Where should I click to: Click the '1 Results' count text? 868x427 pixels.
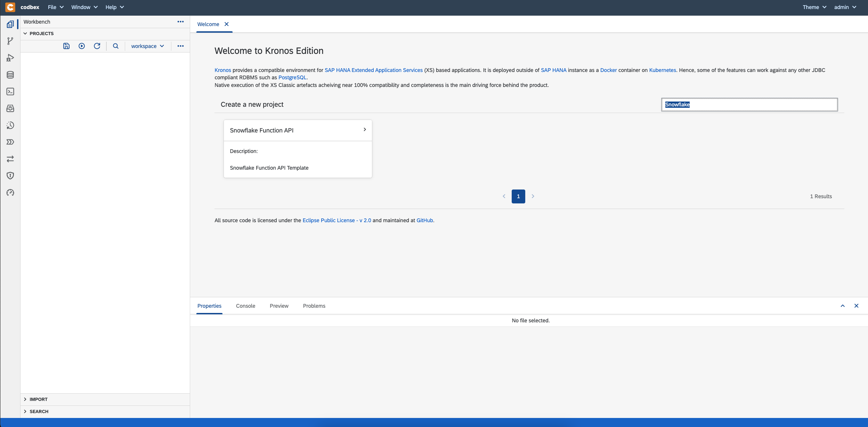tap(821, 196)
